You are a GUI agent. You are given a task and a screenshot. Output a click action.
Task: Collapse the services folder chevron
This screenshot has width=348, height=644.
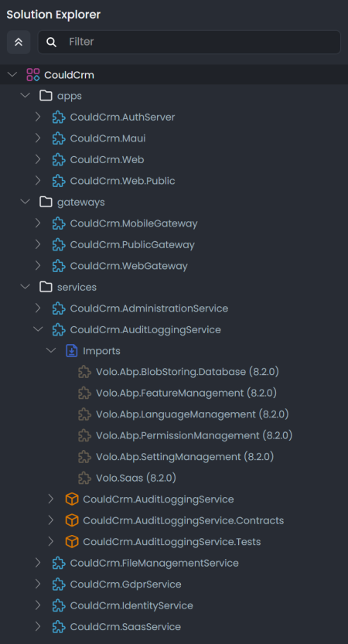(x=26, y=287)
